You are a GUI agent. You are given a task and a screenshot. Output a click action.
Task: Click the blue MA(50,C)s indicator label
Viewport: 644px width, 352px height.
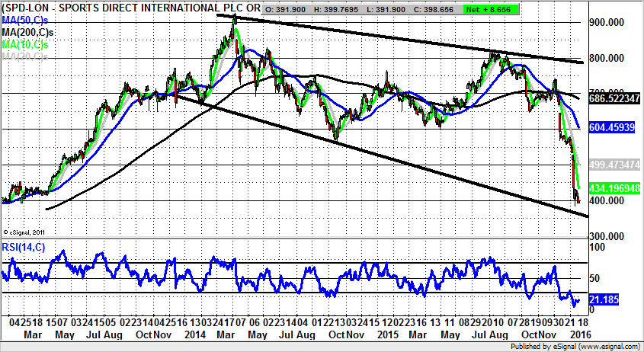click(23, 21)
